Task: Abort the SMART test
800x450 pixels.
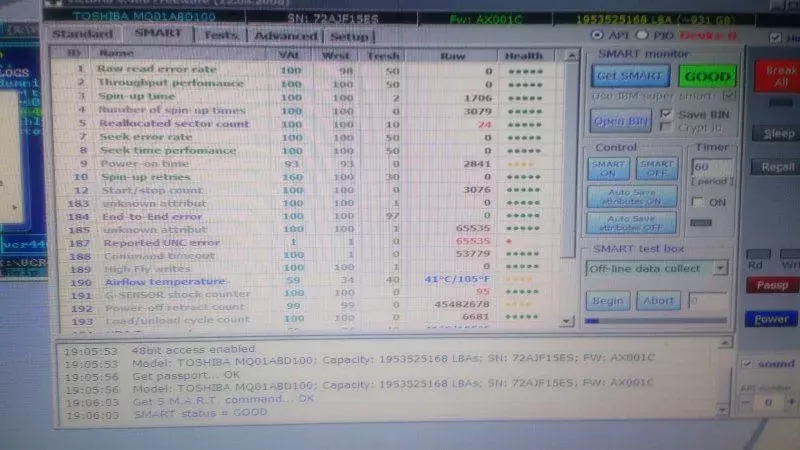Action: [x=658, y=301]
